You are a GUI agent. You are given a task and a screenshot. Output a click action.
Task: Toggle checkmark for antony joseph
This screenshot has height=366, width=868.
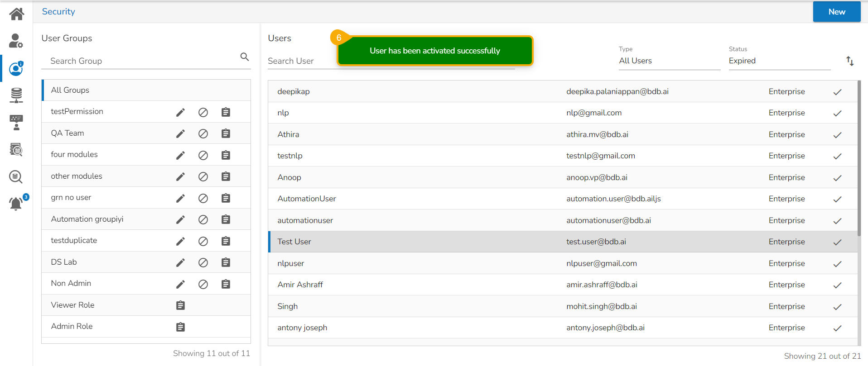point(837,328)
